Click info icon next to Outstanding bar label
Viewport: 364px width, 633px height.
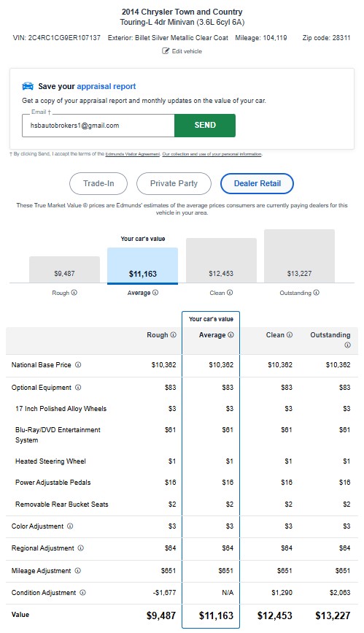click(317, 292)
